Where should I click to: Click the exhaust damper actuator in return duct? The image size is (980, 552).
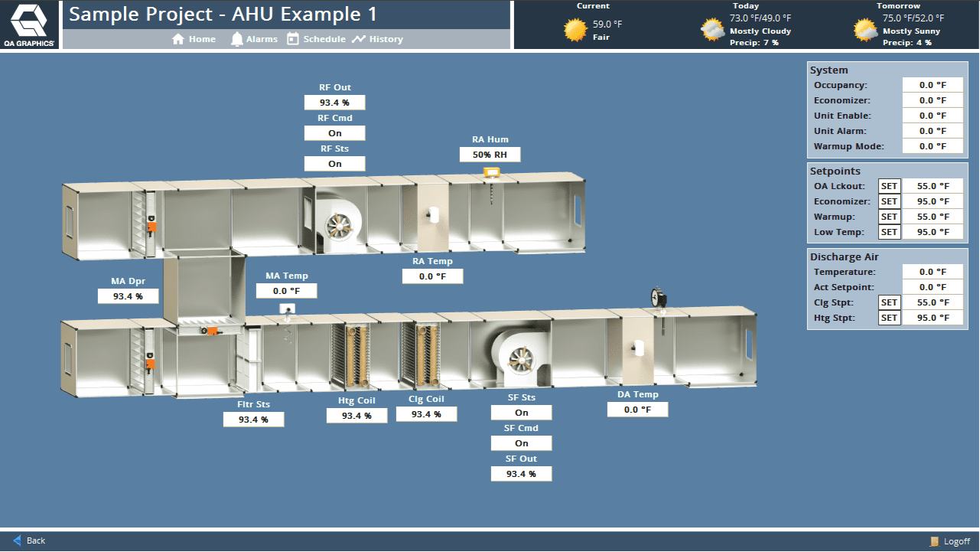point(151,227)
